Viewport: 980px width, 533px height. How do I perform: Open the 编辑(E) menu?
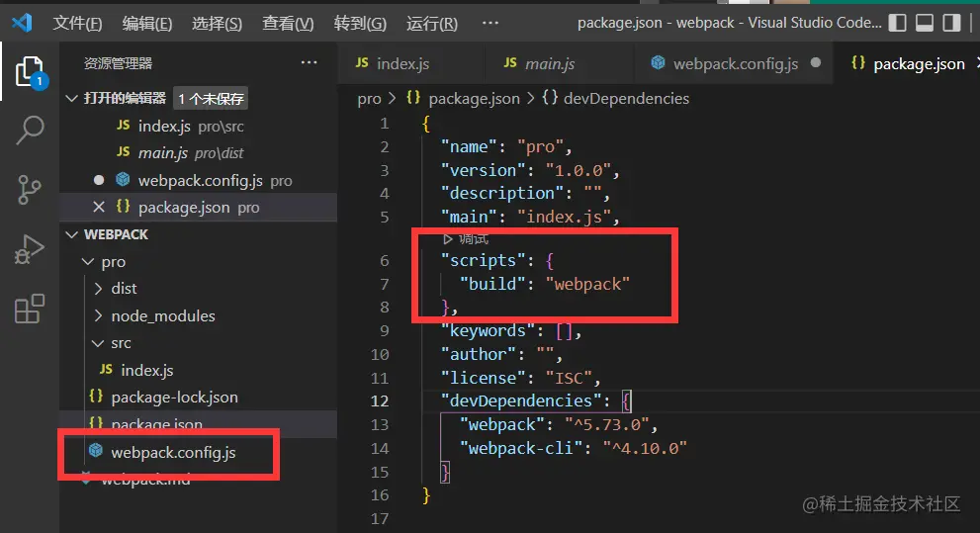[x=147, y=24]
